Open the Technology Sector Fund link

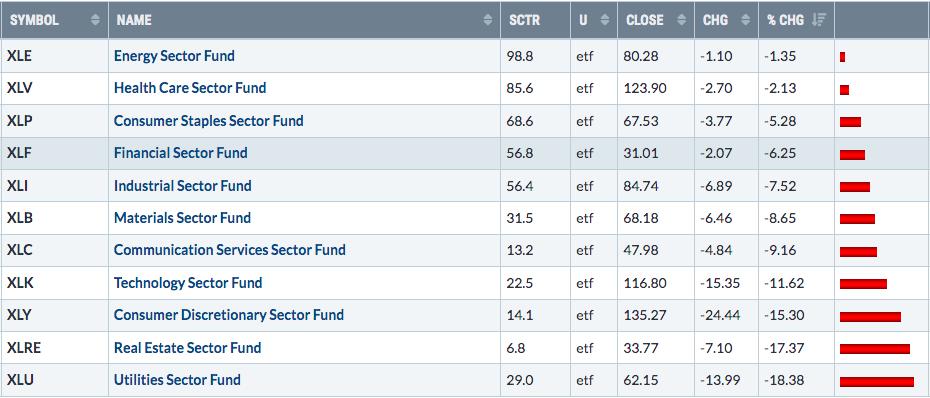188,283
